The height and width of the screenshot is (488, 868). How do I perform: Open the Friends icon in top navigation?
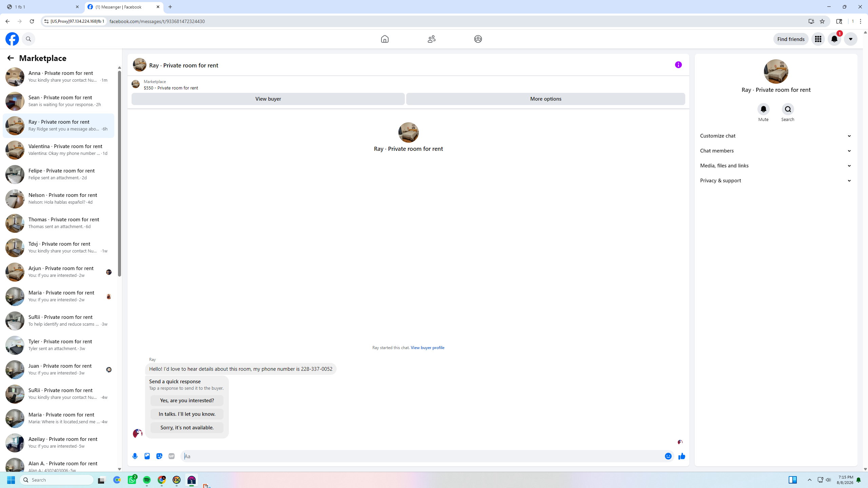[x=431, y=39]
